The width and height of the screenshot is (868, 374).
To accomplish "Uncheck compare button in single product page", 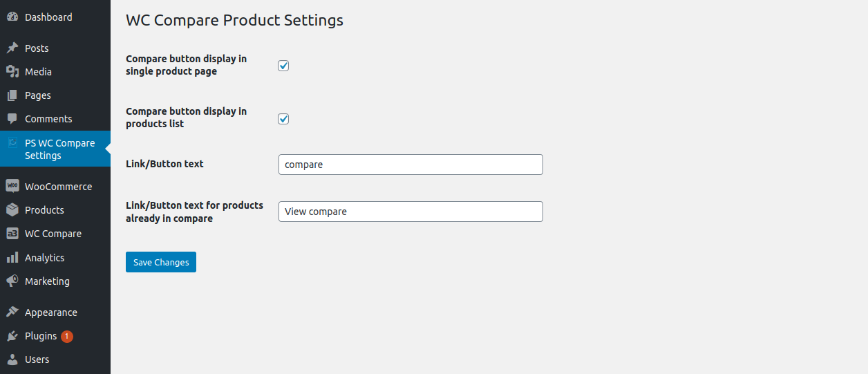I will tap(283, 66).
